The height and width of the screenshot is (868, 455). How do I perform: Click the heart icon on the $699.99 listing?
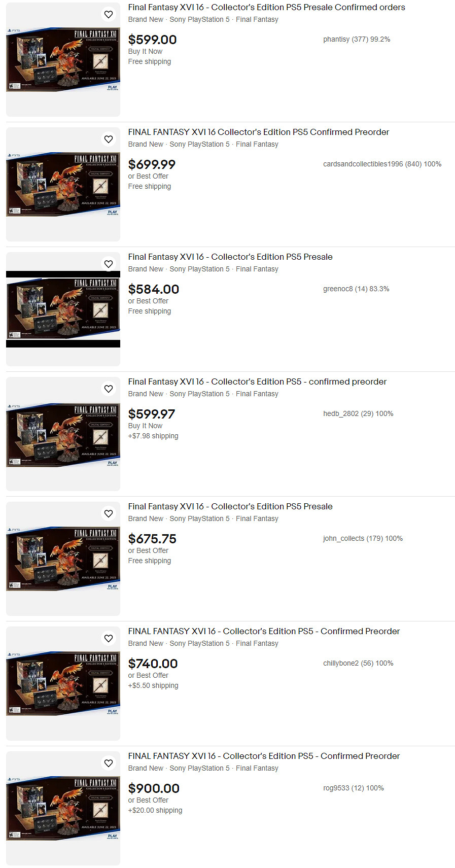pos(109,139)
